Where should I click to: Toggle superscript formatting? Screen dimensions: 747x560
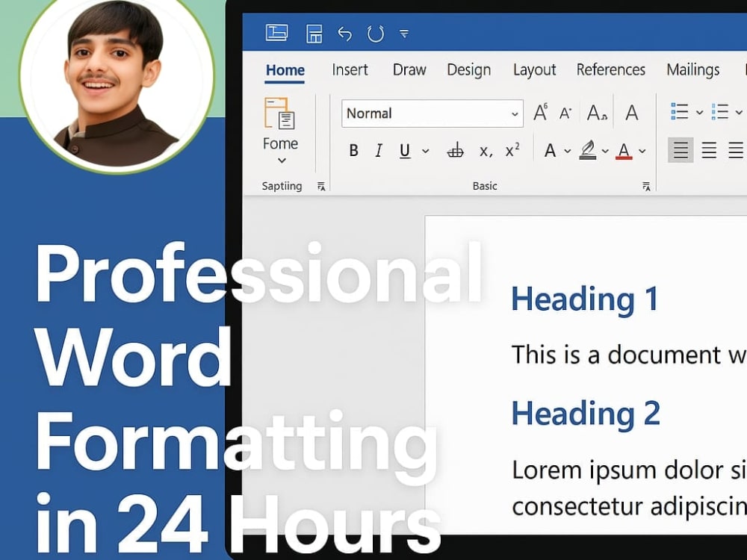click(x=512, y=151)
